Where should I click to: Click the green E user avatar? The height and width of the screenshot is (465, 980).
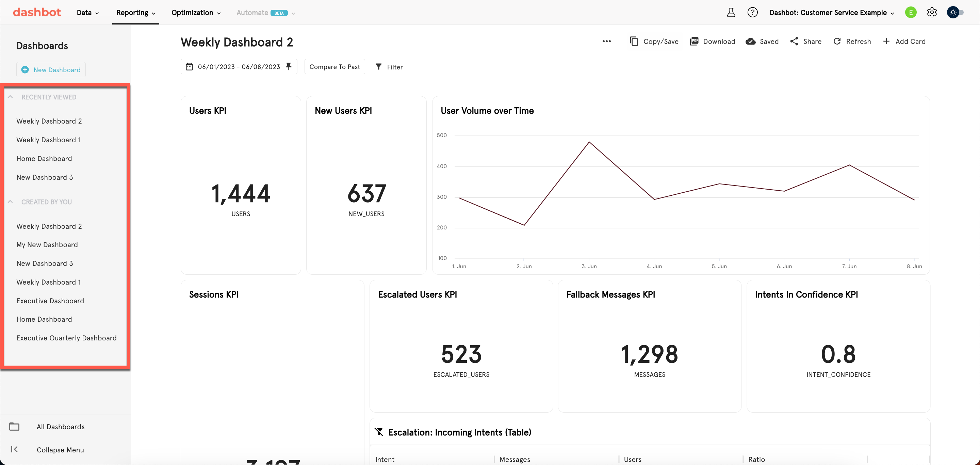point(910,13)
